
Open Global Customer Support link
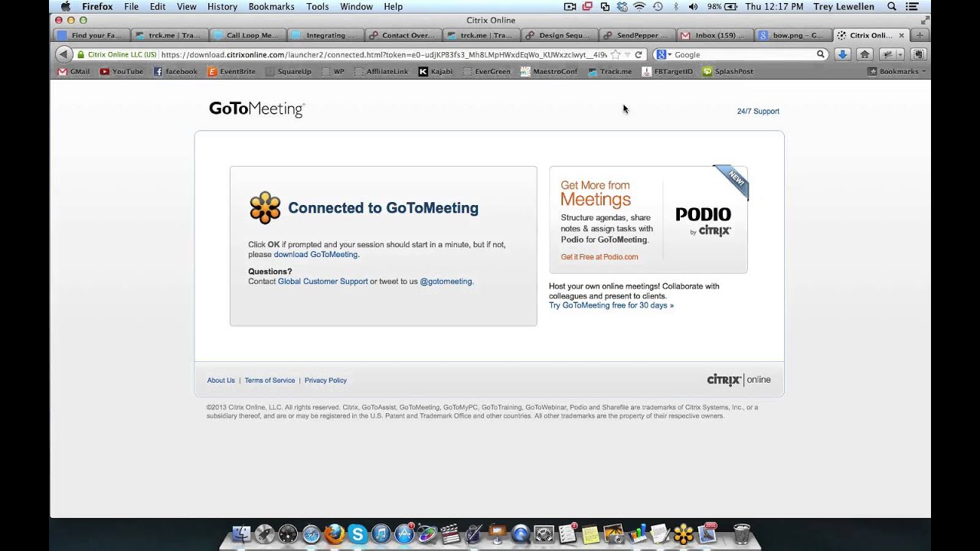point(322,282)
